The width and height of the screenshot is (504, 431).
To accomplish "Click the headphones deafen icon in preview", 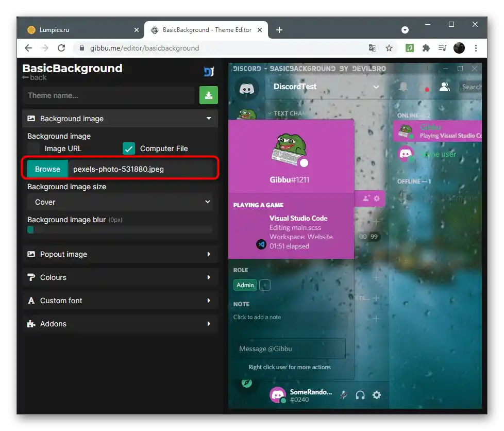I will pos(360,395).
